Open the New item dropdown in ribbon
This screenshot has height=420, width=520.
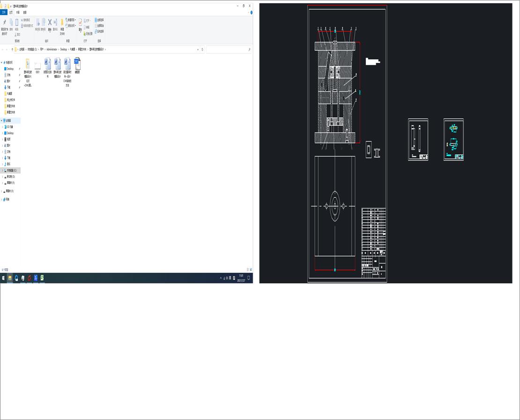click(x=71, y=20)
